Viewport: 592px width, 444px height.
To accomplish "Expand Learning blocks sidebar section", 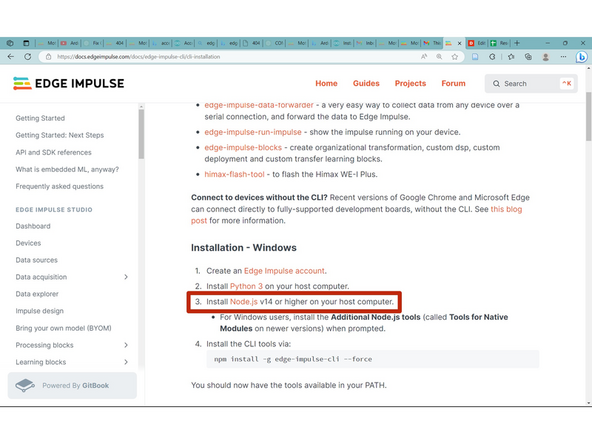I will 126,362.
